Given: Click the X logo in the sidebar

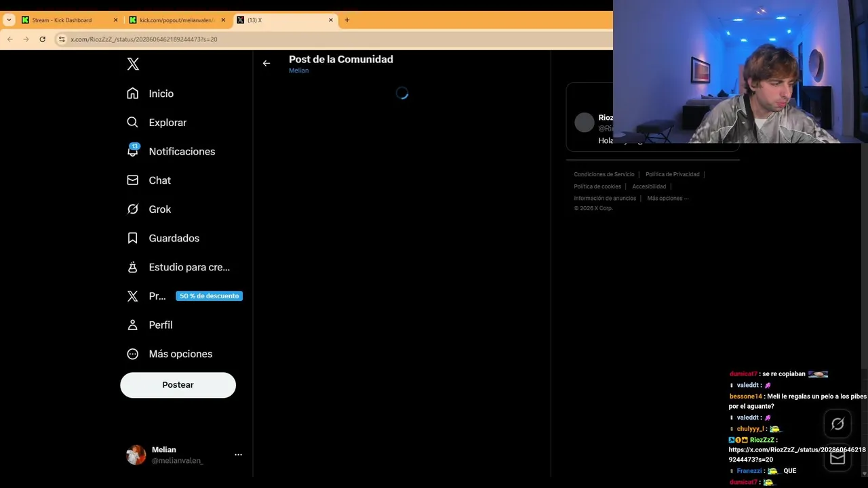Looking at the screenshot, I should [133, 64].
